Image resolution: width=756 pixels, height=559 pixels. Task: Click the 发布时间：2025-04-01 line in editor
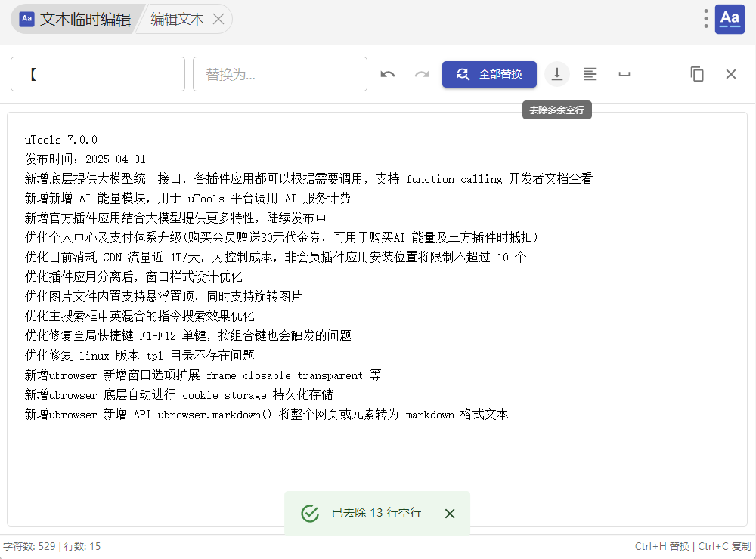coord(85,159)
